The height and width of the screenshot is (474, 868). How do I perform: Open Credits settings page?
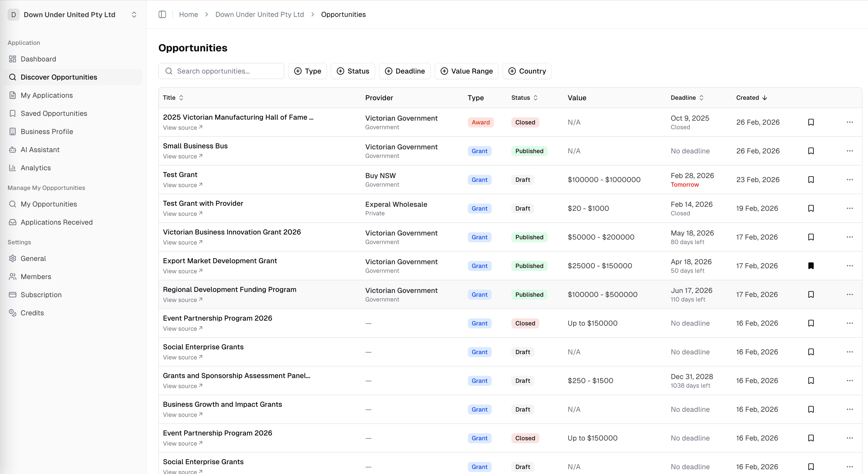pyautogui.click(x=32, y=313)
